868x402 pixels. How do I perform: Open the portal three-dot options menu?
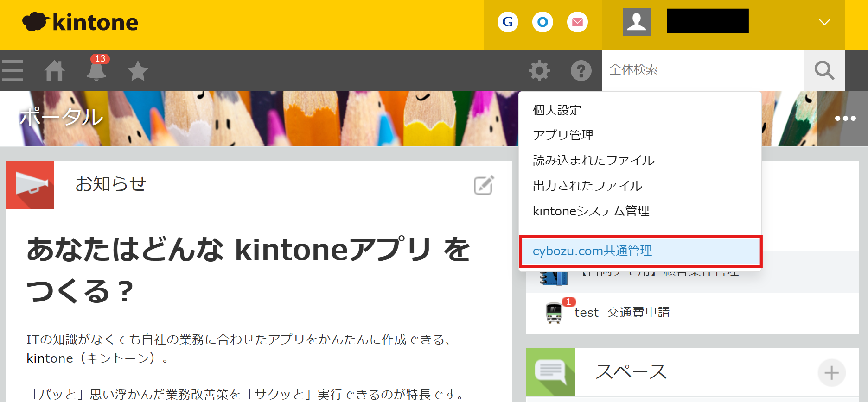coord(845,119)
